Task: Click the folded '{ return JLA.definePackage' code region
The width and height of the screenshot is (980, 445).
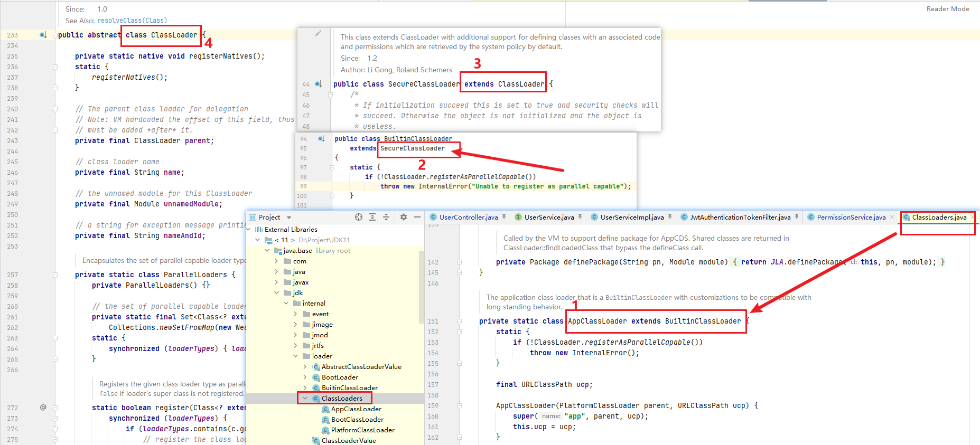Action: 838,262
